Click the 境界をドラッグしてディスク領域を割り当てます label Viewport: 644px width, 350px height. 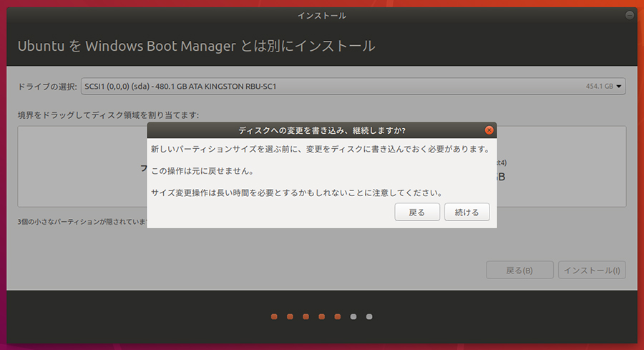(x=108, y=115)
